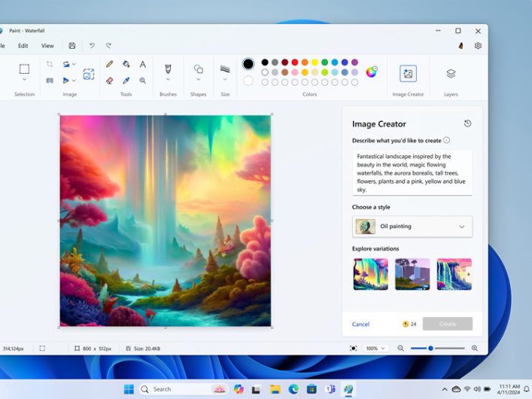Pick the red color swatch

click(294, 62)
